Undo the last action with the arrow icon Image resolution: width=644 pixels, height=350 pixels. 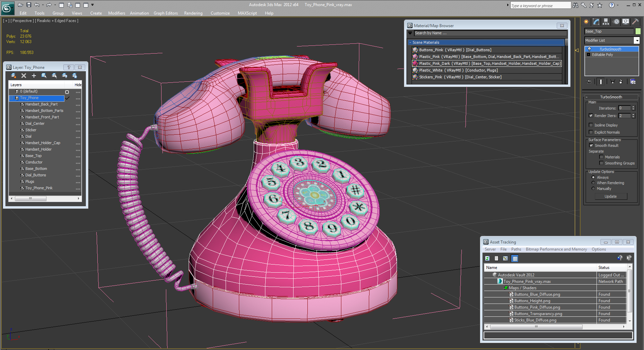click(x=37, y=5)
